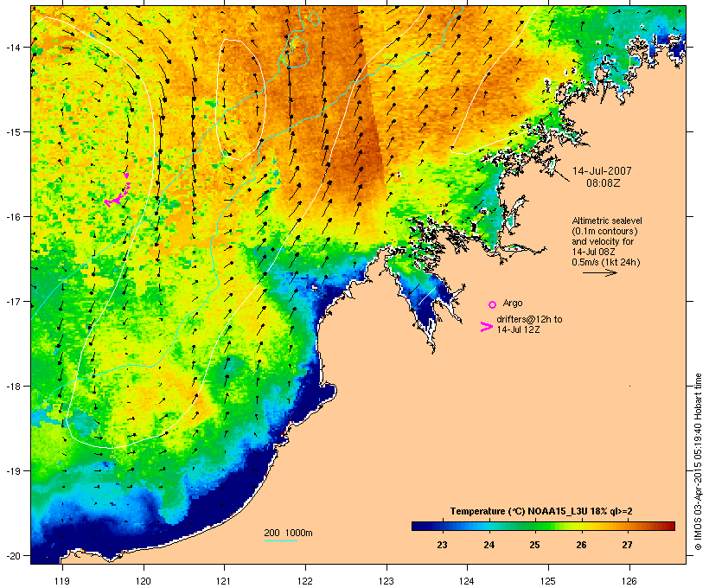
Task: Click the latitude axis label -18
Action: tap(12, 387)
